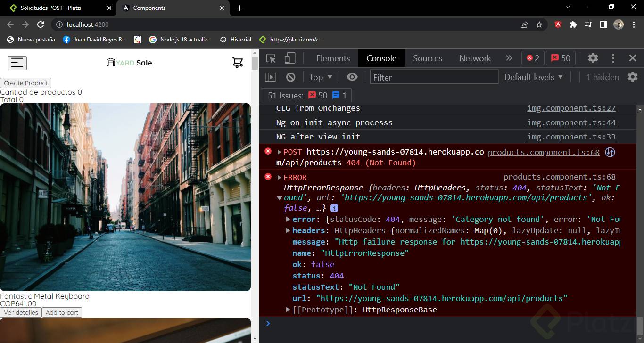Image resolution: width=644 pixels, height=343 pixels.
Task: Click the AdBlock extension icon
Action: point(558,24)
